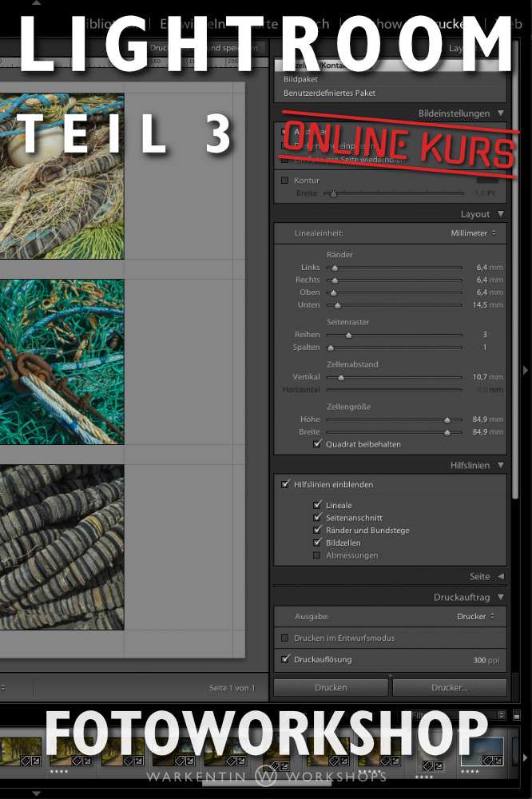532x799 pixels.
Task: Select the striped ropes bottom photo cell
Action: tap(62, 547)
